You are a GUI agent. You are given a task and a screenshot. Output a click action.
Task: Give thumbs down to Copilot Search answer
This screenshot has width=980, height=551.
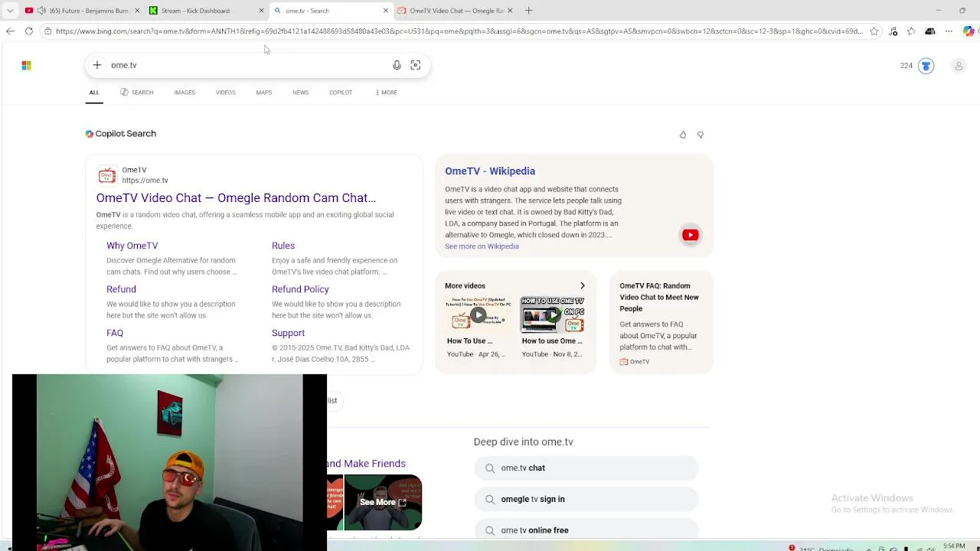tap(700, 135)
